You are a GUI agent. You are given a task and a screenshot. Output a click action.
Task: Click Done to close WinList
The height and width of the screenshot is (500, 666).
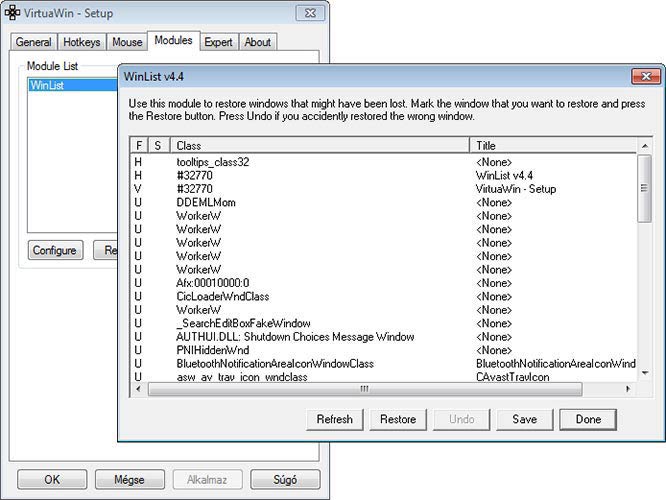click(x=587, y=419)
